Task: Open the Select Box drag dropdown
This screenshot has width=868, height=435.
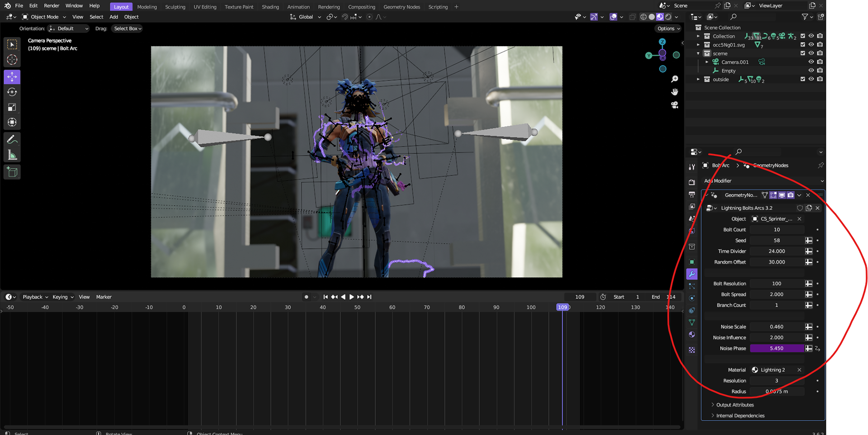Action: [x=127, y=28]
